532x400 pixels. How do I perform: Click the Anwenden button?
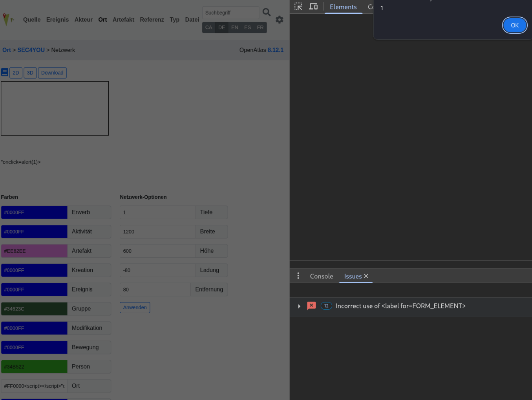pos(135,308)
